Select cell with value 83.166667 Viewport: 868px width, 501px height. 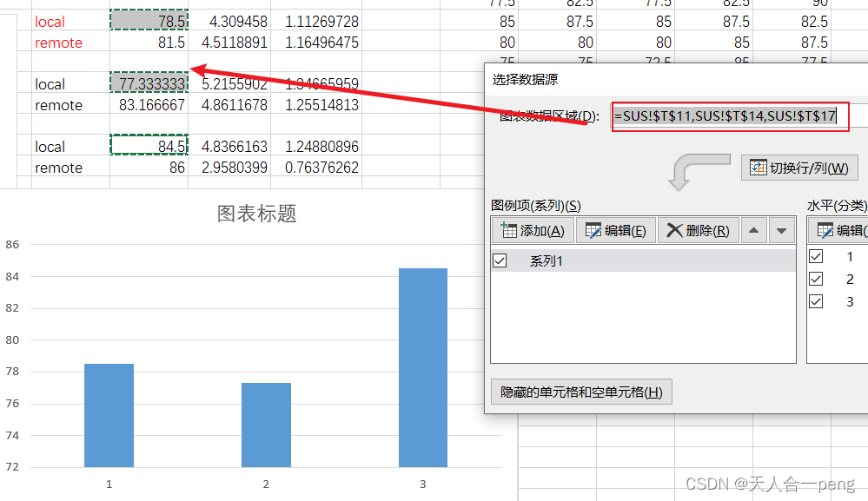point(149,105)
